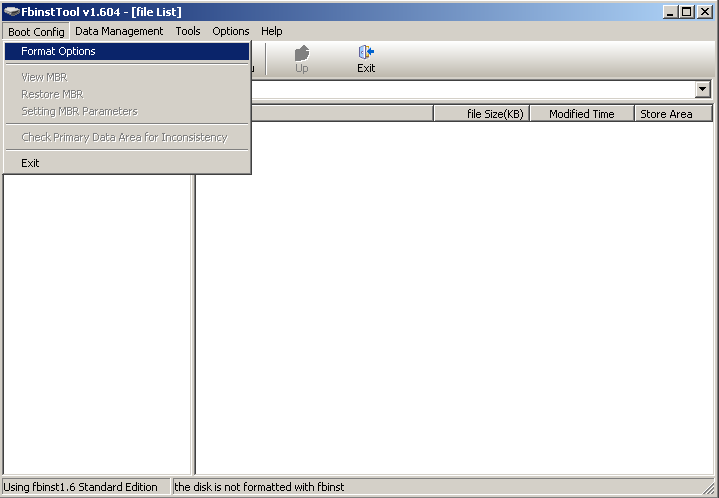The image size is (719, 498).
Task: Choose Restore MBR menu entry
Action: (127, 94)
